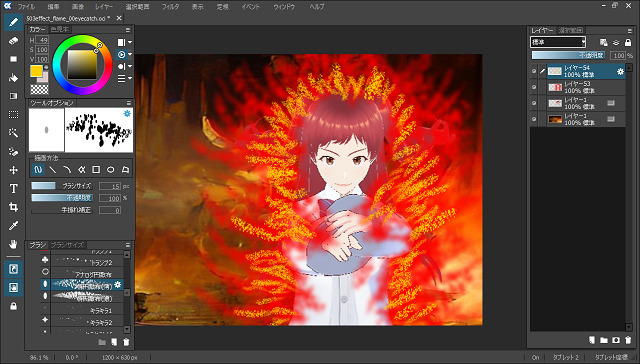
Task: Choose the curve drawing method
Action: click(67, 169)
